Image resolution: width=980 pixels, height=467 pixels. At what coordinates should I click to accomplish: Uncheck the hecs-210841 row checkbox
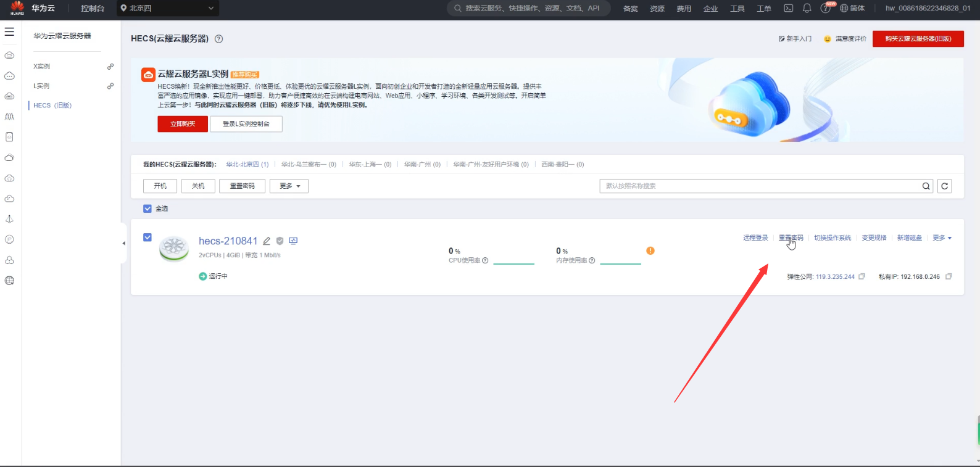pyautogui.click(x=147, y=238)
